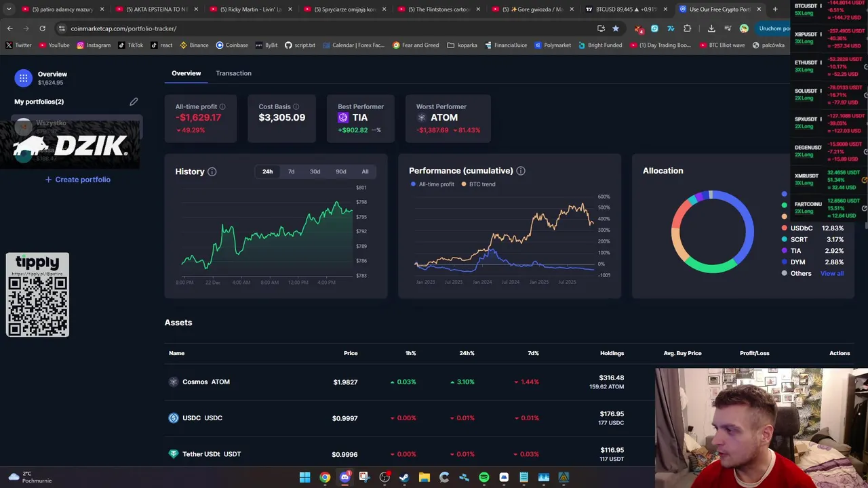Open Snipping Tool from the taskbar
868x488 pixels.
(x=365, y=477)
